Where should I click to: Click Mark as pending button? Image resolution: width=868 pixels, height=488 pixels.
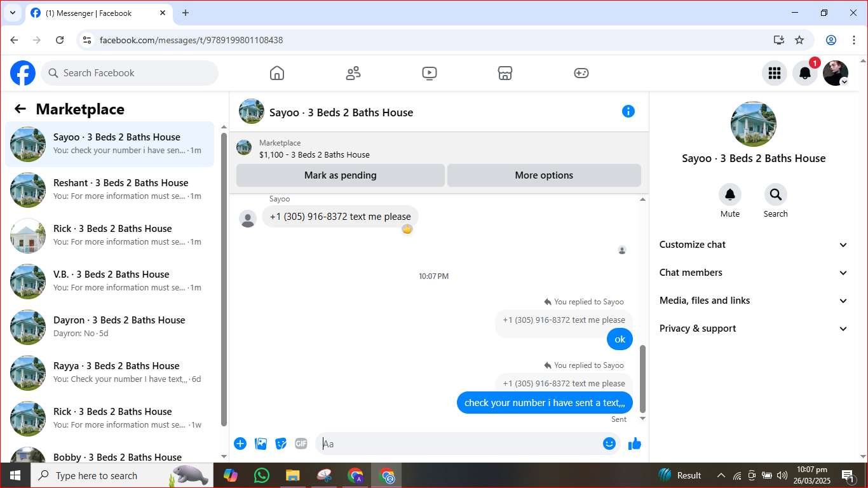(x=341, y=175)
